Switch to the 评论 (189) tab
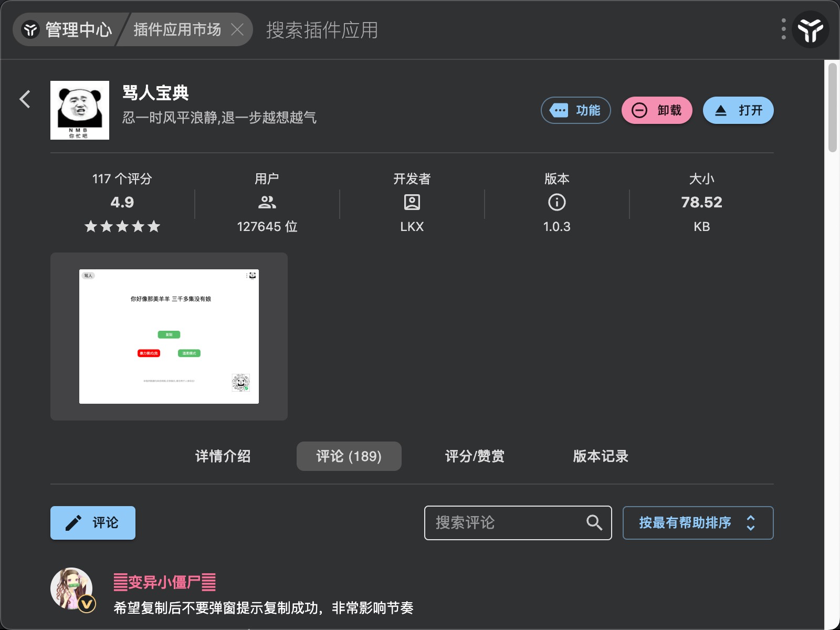840x630 pixels. point(349,456)
